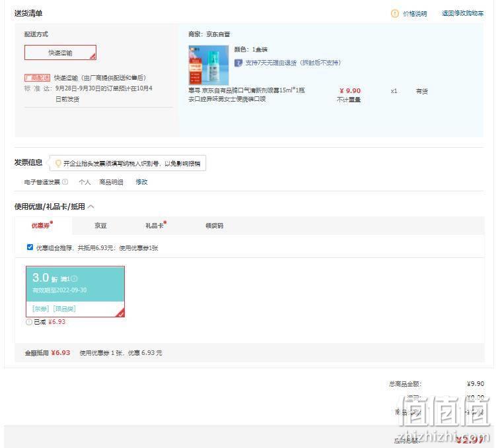The height and width of the screenshot is (448, 496).
Task: Click the 7-day return policy icon
Action: coord(238,63)
